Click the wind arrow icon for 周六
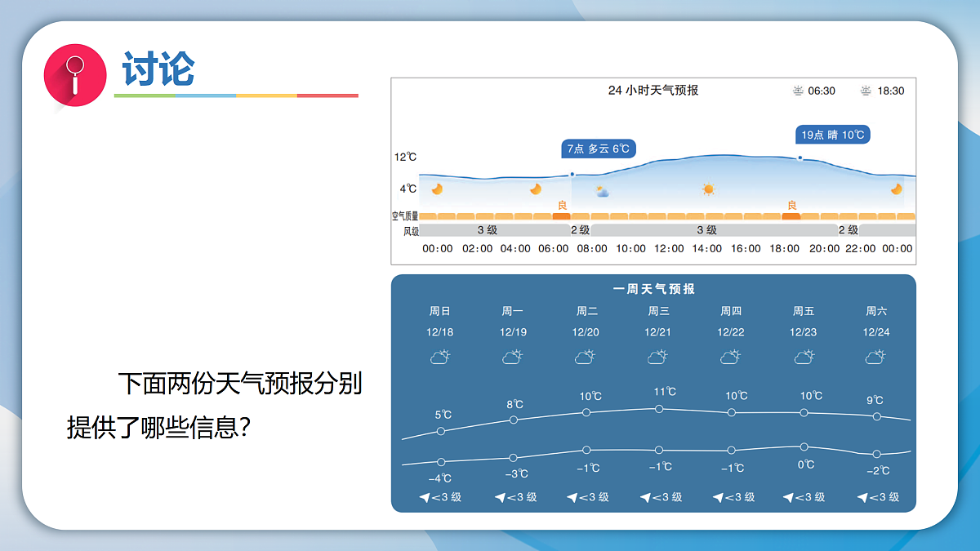The width and height of the screenshot is (980, 551). (862, 497)
